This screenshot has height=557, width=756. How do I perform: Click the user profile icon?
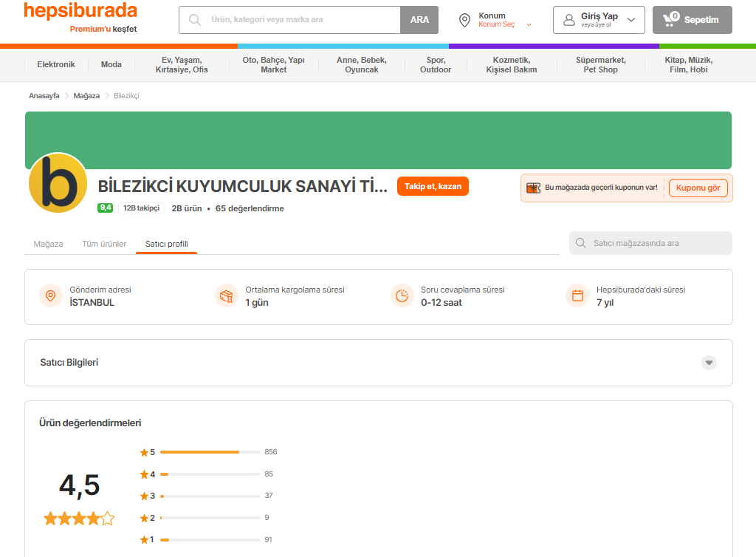click(x=569, y=20)
